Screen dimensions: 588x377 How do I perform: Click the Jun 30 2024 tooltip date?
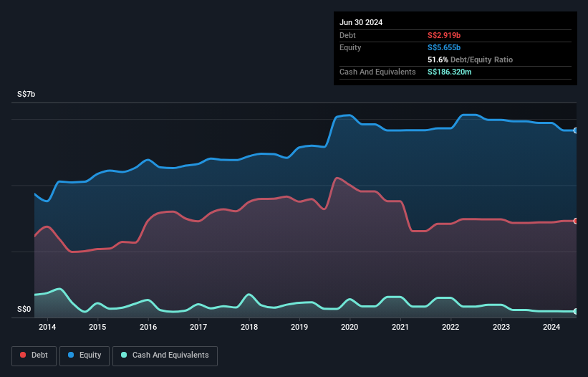361,22
